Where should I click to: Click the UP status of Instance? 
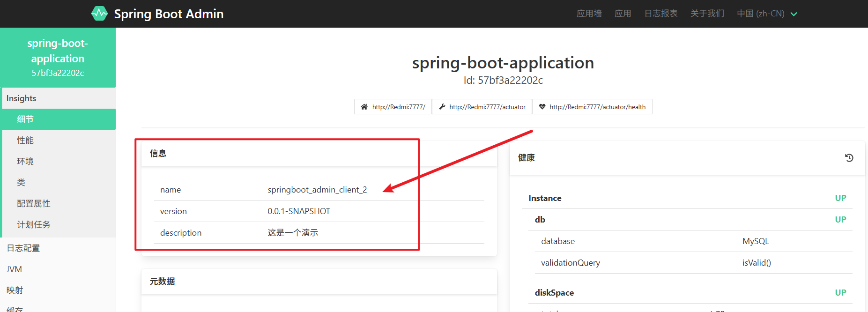click(x=840, y=198)
